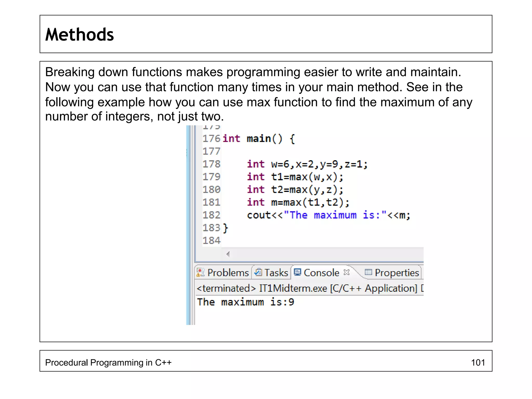Click the slide title 'Methods'
The image size is (532, 399).
click(x=79, y=35)
